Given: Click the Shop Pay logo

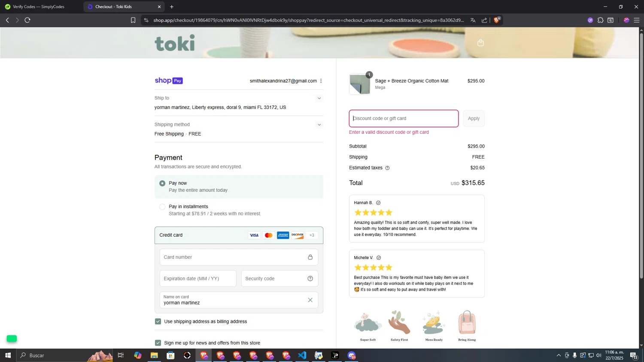Looking at the screenshot, I should [169, 81].
